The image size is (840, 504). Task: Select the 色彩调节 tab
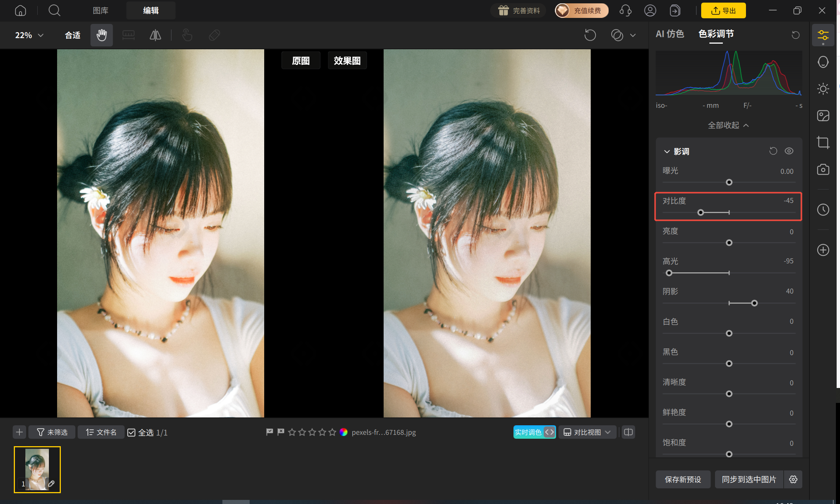(x=716, y=34)
